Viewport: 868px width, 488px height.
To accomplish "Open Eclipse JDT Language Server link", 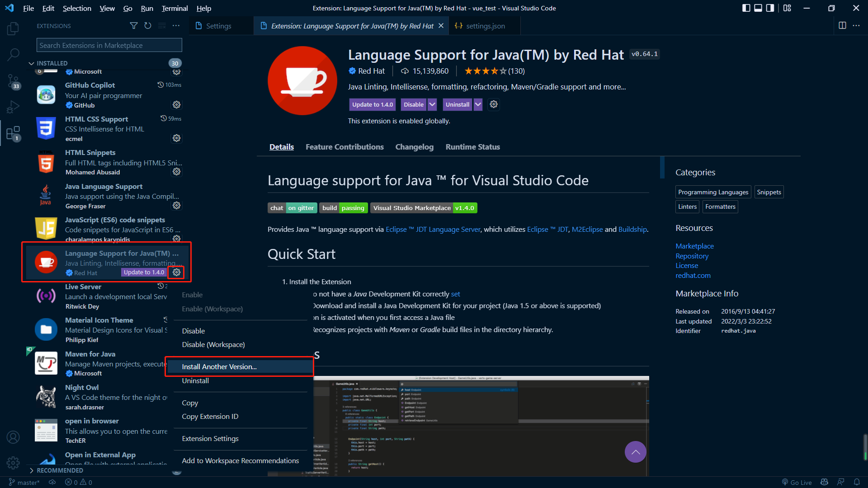I will click(x=433, y=229).
